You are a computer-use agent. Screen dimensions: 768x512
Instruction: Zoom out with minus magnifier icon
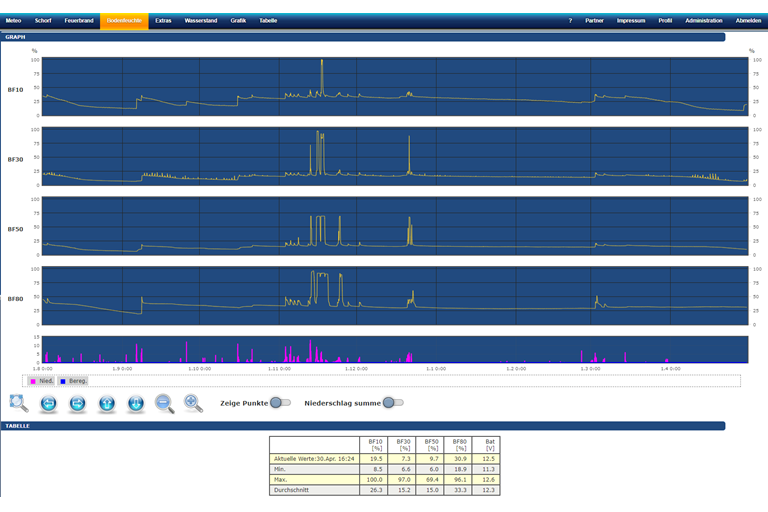(165, 403)
